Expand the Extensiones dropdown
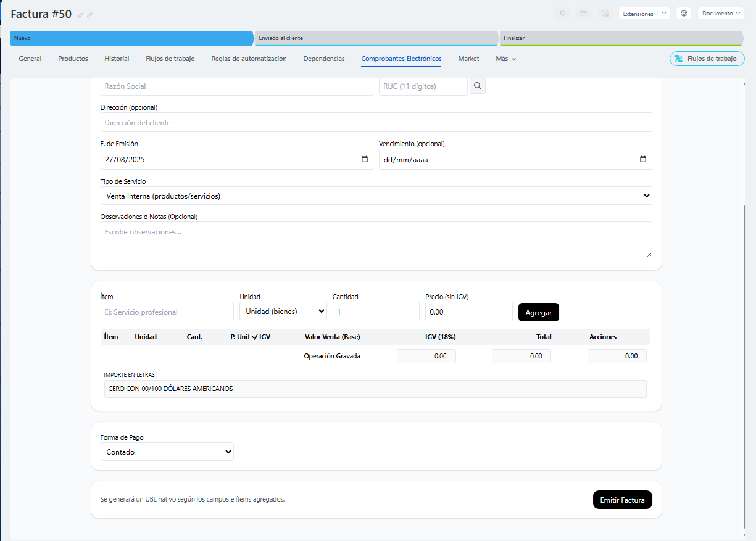Screen dimensions: 756x541 644,14
